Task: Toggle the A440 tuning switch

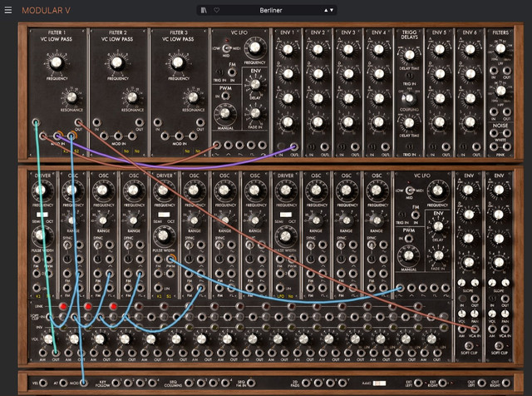Action: coord(379,383)
